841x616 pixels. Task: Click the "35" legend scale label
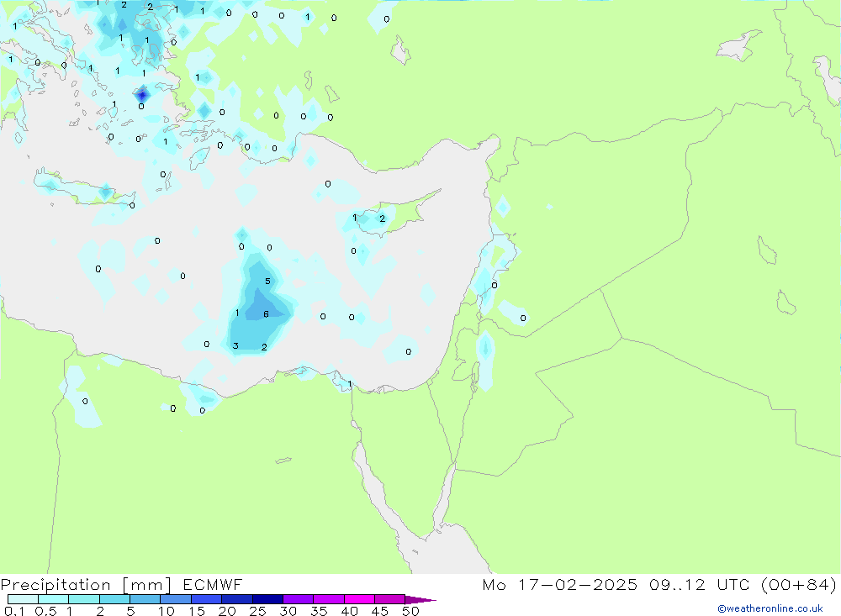click(319, 611)
